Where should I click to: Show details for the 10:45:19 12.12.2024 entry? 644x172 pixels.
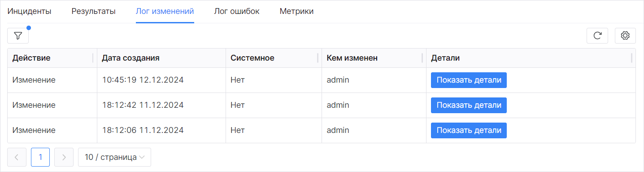coord(469,80)
